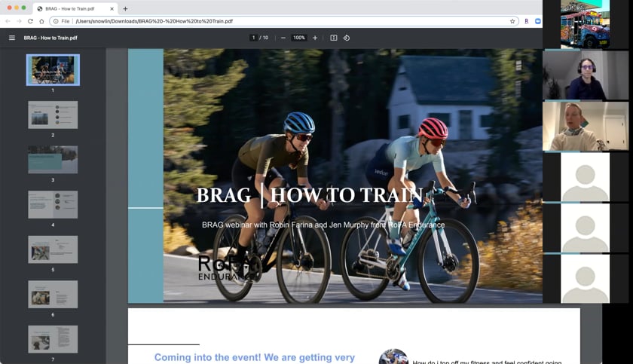
Task: Select page 5 thumbnail
Action: click(x=53, y=249)
